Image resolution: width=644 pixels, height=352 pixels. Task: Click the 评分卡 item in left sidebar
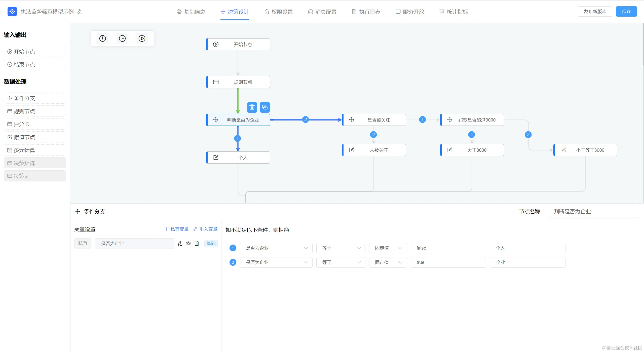click(35, 124)
